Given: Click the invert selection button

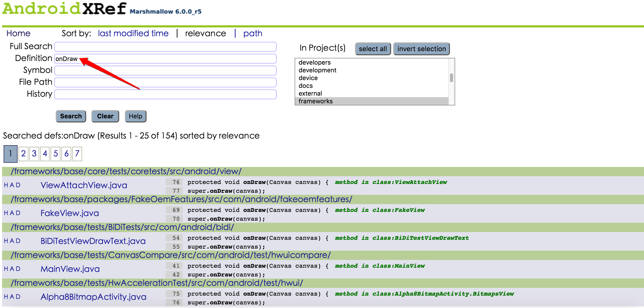Looking at the screenshot, I should pyautogui.click(x=422, y=49).
